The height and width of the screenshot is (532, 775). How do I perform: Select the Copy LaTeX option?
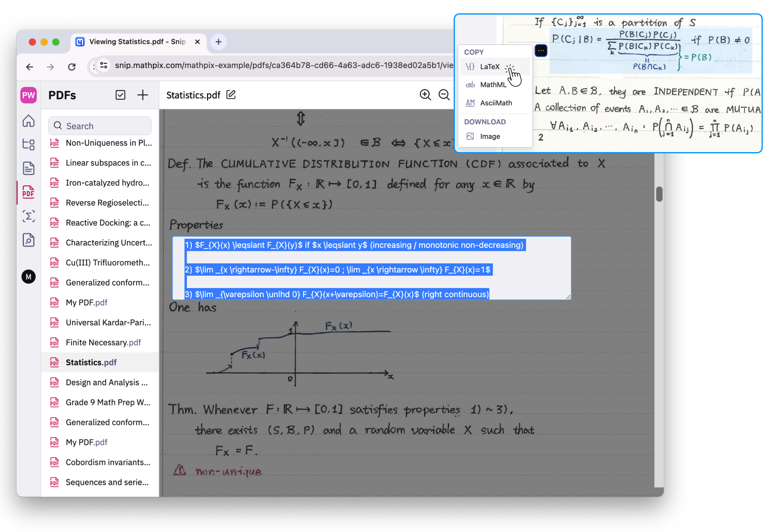point(489,66)
